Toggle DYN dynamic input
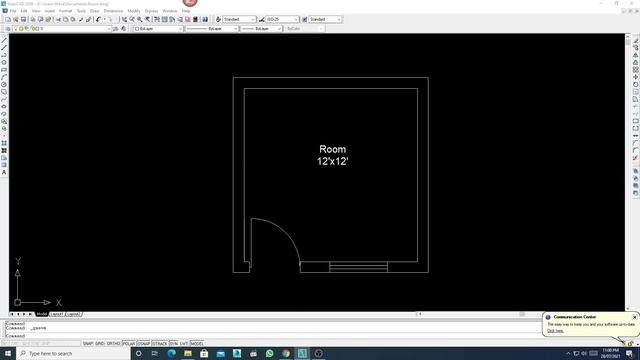The image size is (640, 360). pos(173,344)
